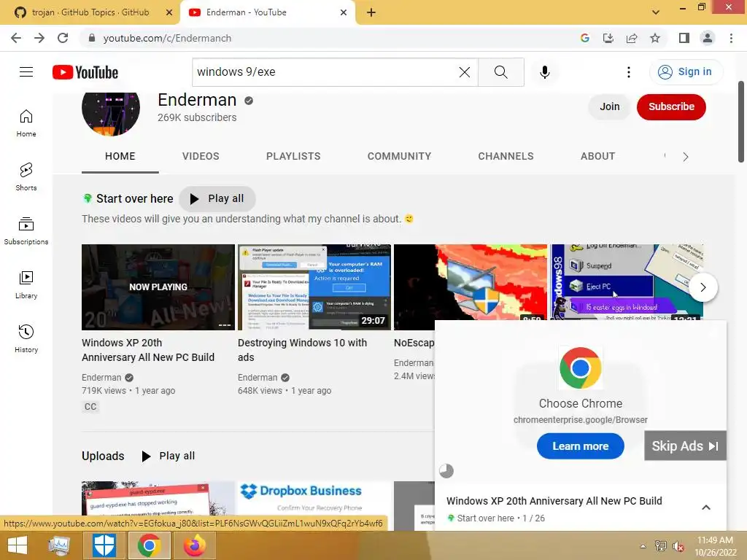This screenshot has height=560, width=747.
Task: Click the muted speaker tray icon
Action: click(x=678, y=545)
